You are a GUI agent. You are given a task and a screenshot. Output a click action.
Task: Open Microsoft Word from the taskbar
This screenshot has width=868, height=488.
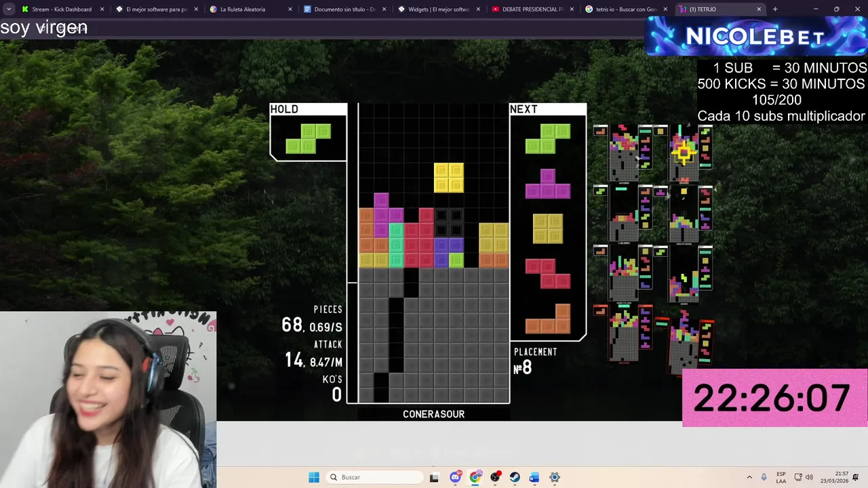(534, 477)
